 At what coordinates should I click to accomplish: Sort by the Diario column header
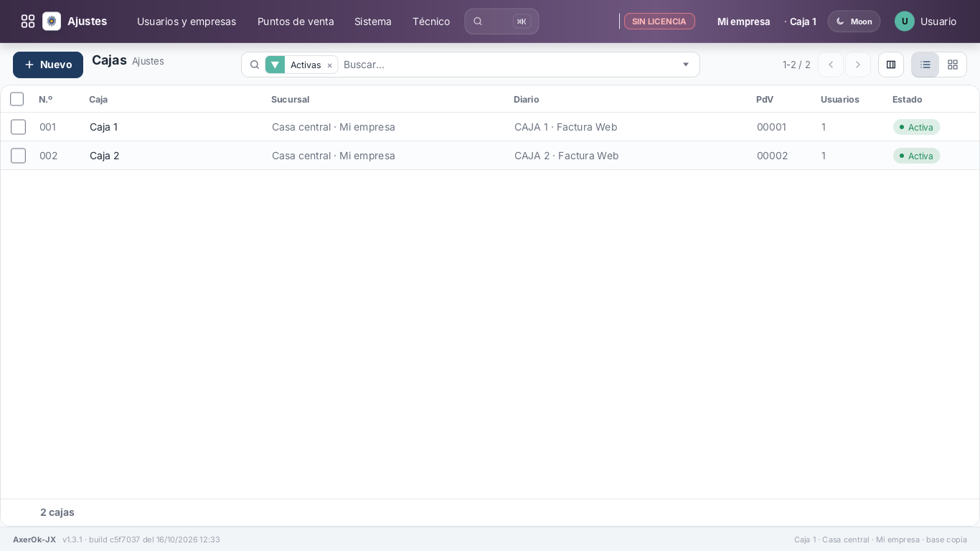pyautogui.click(x=527, y=99)
